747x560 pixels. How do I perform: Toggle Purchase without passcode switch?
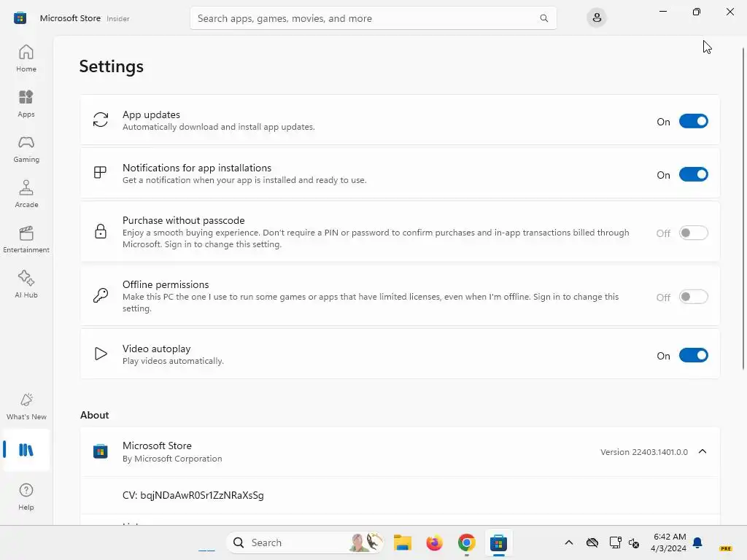point(693,233)
